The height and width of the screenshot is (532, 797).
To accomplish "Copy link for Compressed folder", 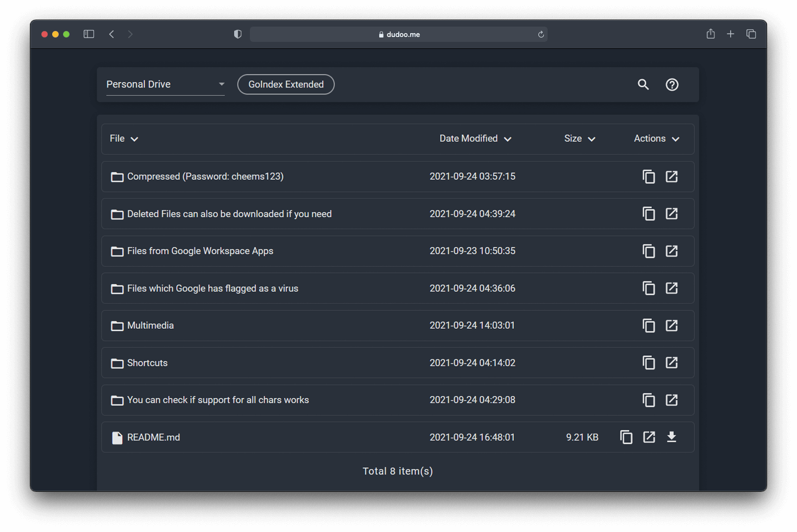I will click(649, 177).
